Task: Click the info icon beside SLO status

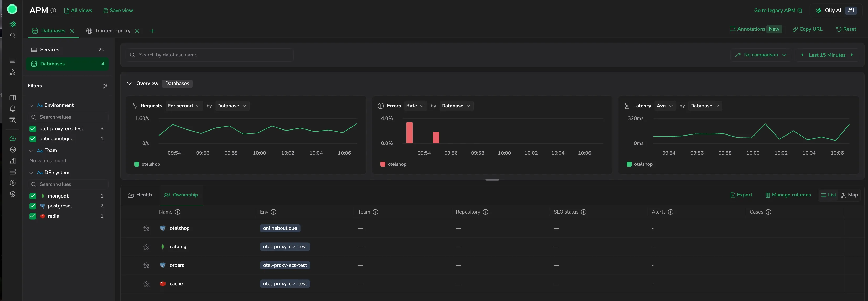Action: point(583,212)
